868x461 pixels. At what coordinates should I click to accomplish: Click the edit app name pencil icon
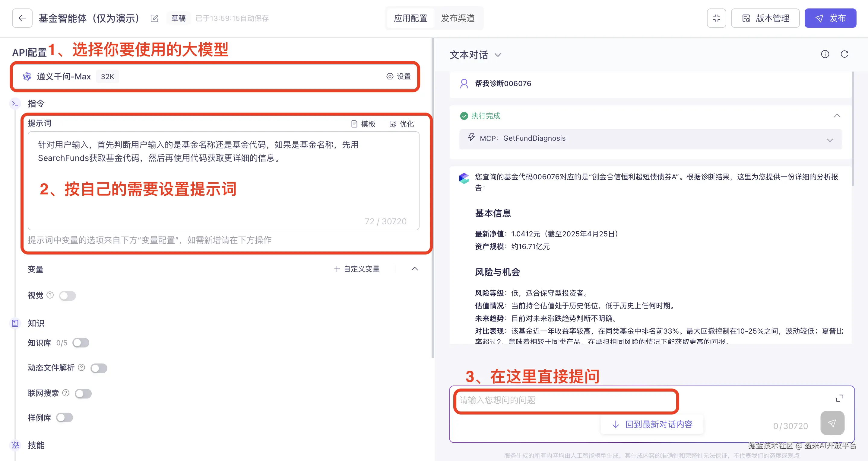pos(154,18)
